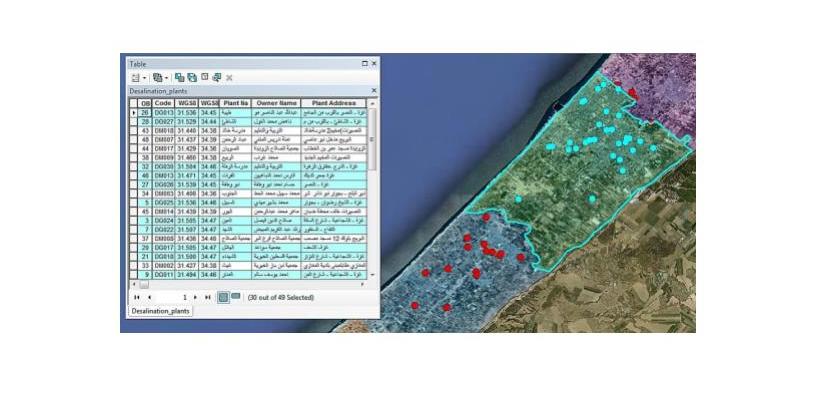Click the Owner Name column header
Screen dimensions: 816x419
(x=276, y=102)
